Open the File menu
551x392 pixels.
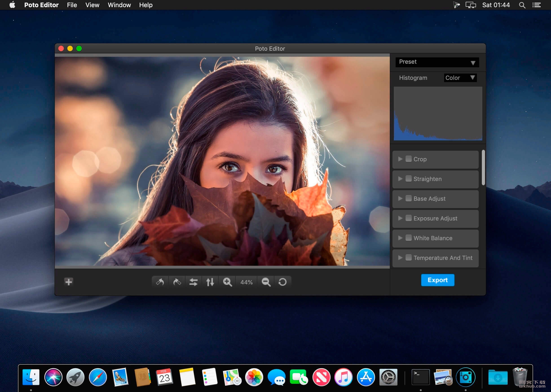[72, 5]
